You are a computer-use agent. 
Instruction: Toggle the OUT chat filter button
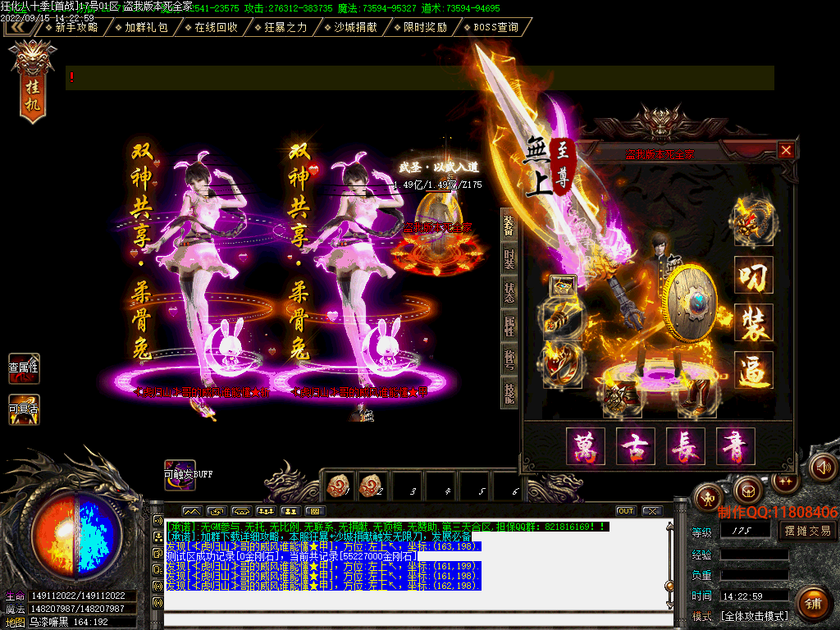point(626,511)
